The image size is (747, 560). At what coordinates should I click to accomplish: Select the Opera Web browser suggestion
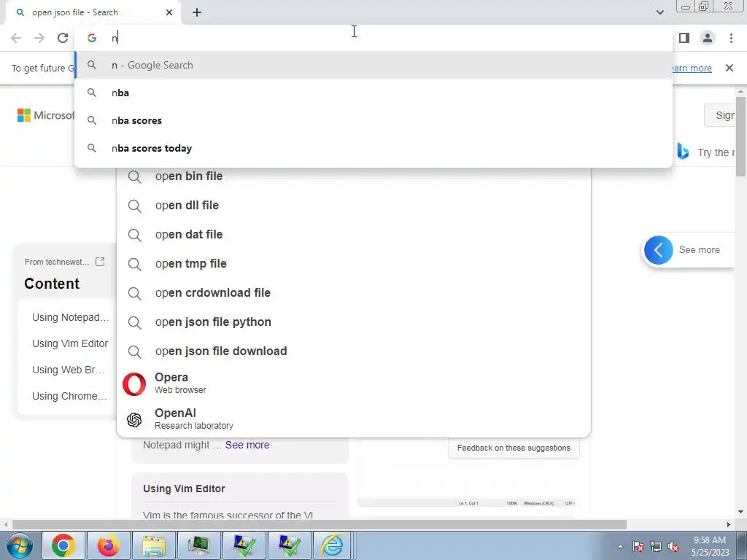pos(354,384)
